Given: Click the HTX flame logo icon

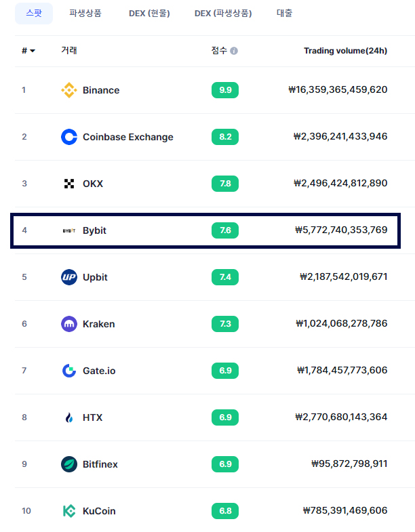Looking at the screenshot, I should [x=69, y=417].
